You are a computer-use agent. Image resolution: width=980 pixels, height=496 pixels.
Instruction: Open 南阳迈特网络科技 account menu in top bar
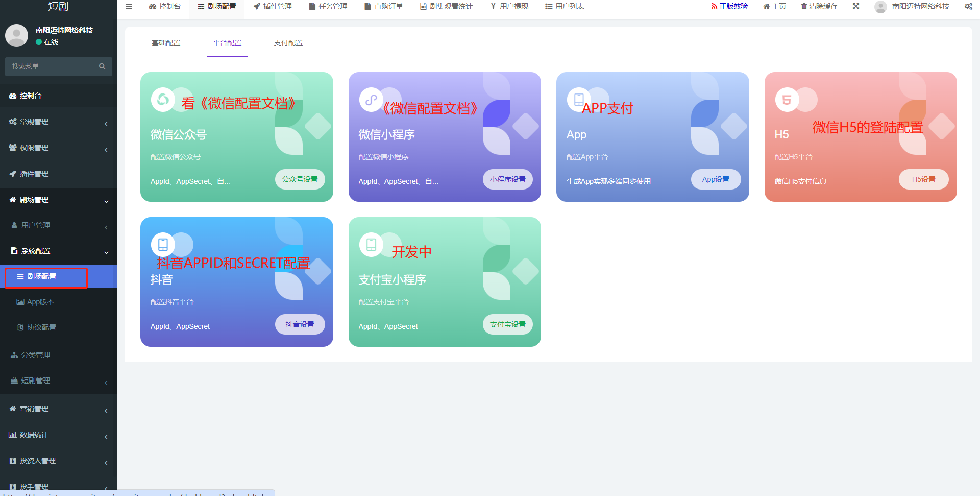(x=912, y=6)
